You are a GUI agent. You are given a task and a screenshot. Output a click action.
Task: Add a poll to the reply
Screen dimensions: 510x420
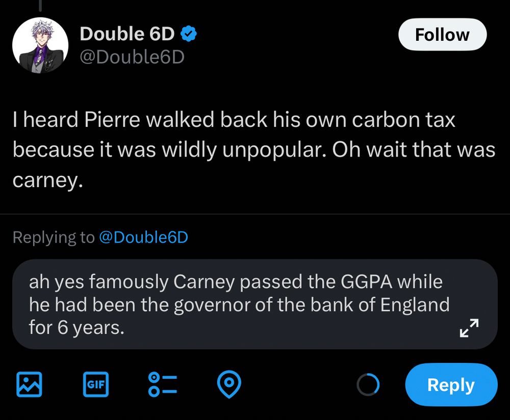(162, 384)
